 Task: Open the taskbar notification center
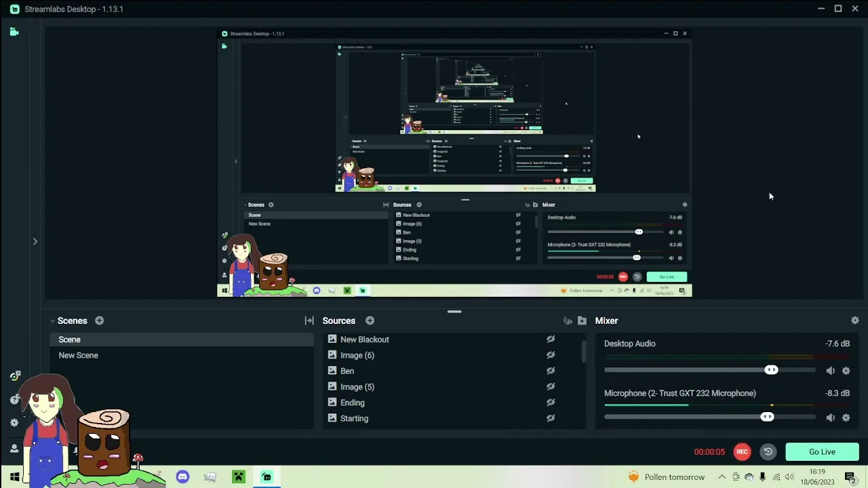850,477
